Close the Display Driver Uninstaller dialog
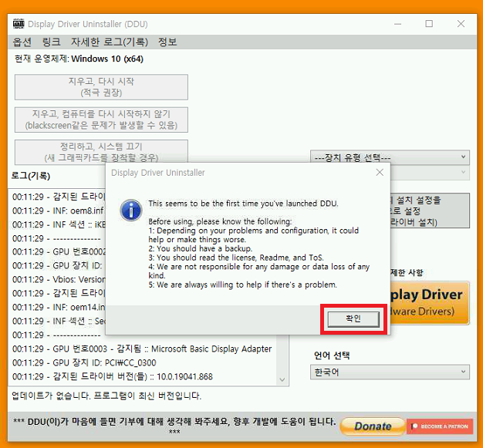 coord(380,173)
